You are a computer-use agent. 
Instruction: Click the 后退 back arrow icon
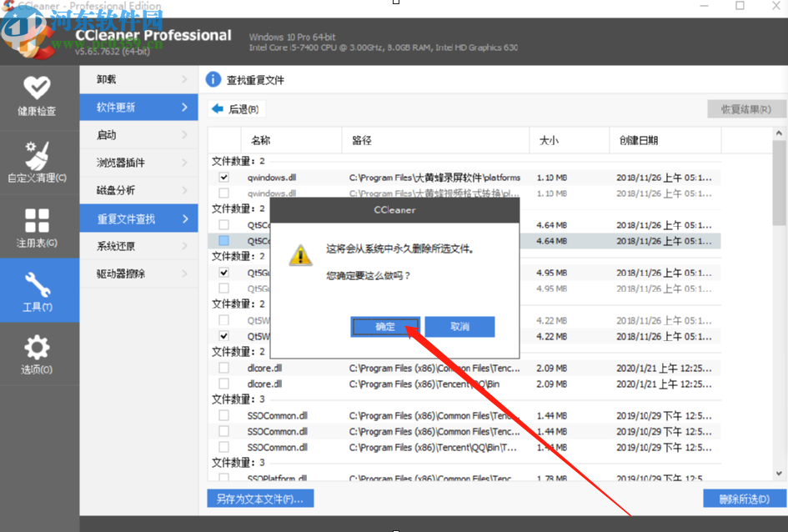tap(218, 108)
